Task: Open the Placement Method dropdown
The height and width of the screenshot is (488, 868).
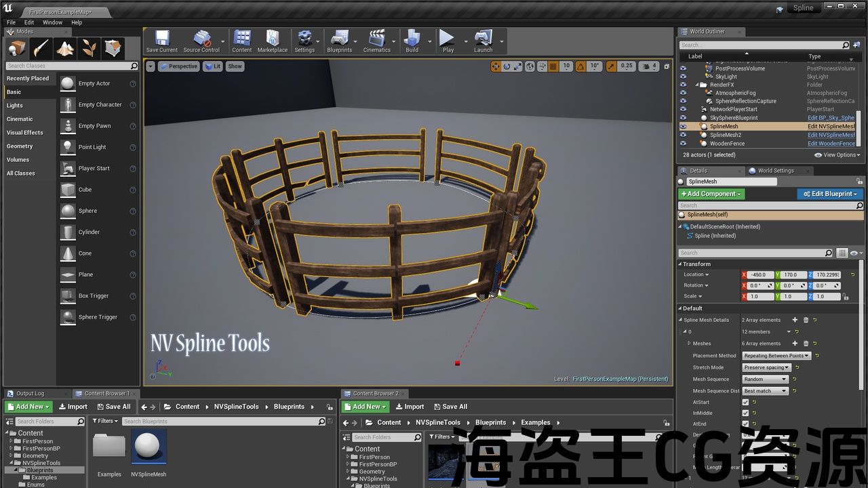Action: click(x=776, y=356)
